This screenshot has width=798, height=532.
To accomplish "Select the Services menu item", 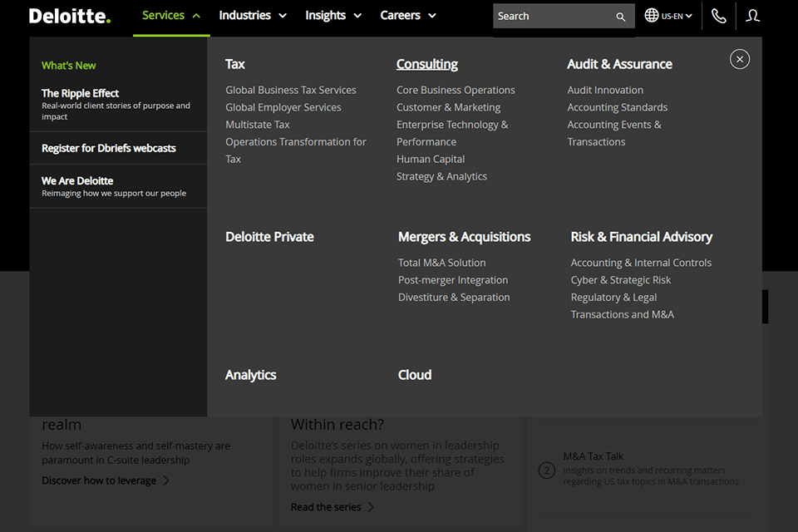I will [163, 15].
